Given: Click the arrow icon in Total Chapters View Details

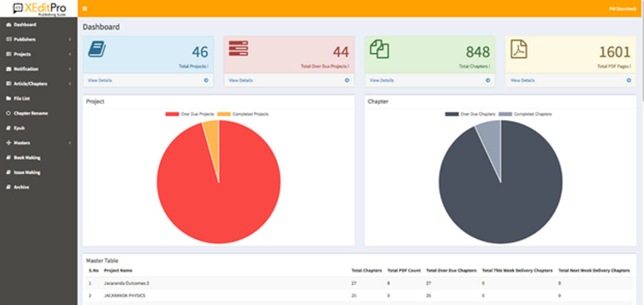Looking at the screenshot, I should click(488, 80).
